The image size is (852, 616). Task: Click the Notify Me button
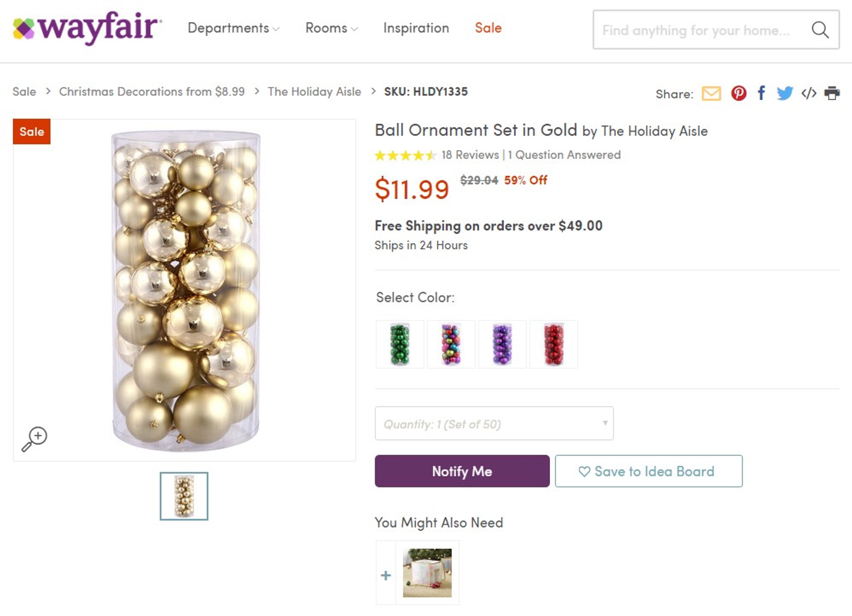(462, 472)
